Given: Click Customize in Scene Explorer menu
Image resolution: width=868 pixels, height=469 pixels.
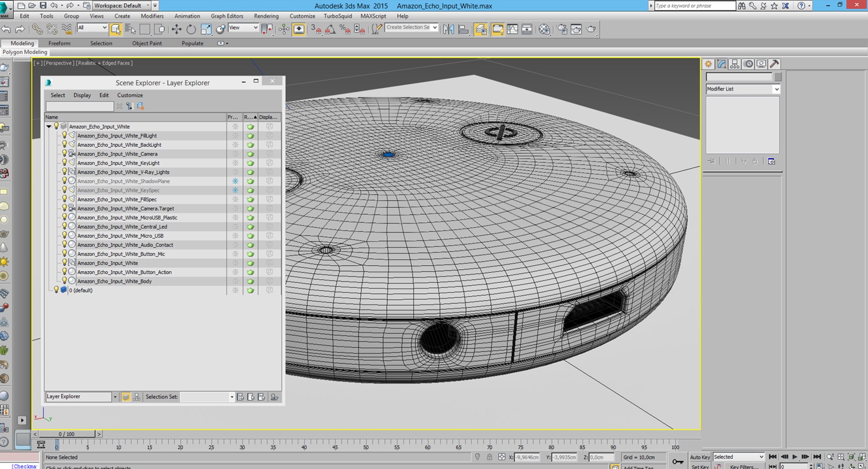Looking at the screenshot, I should pyautogui.click(x=130, y=95).
